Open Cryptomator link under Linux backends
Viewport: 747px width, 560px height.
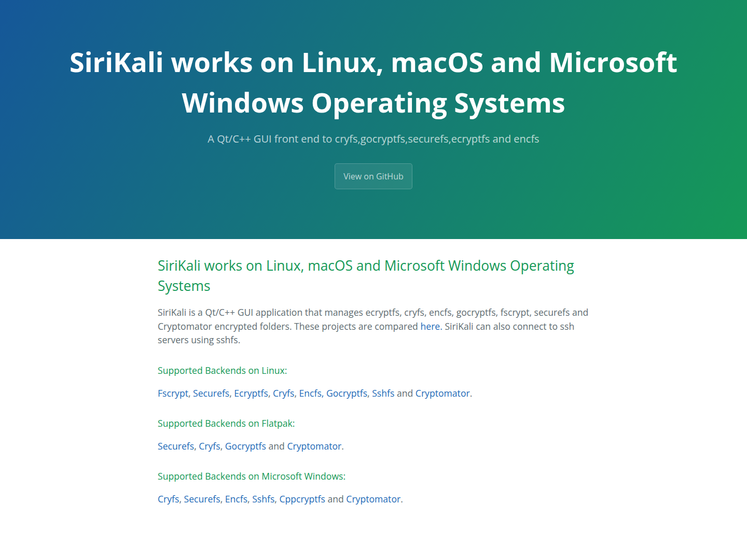tap(442, 394)
